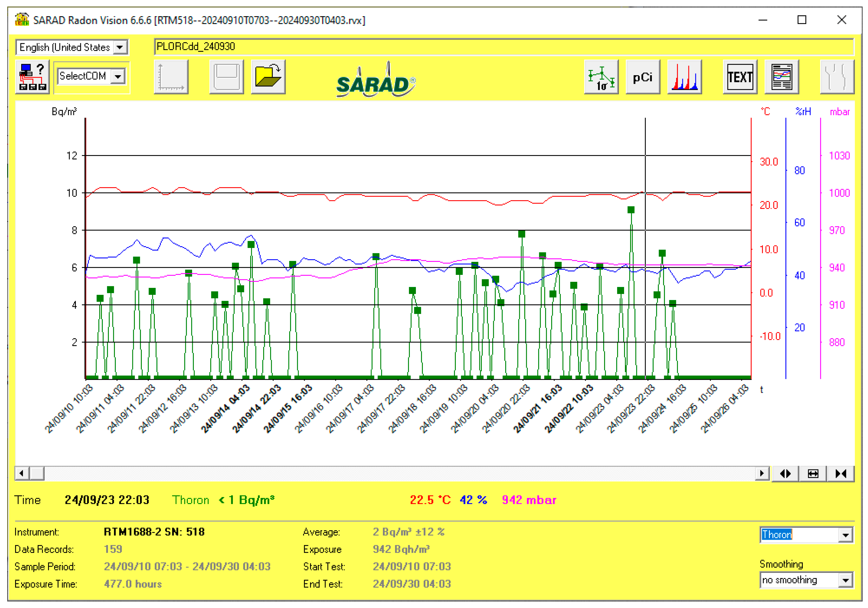The image size is (868, 608).
Task: Open the no smoothing dropdown
Action: (845, 580)
